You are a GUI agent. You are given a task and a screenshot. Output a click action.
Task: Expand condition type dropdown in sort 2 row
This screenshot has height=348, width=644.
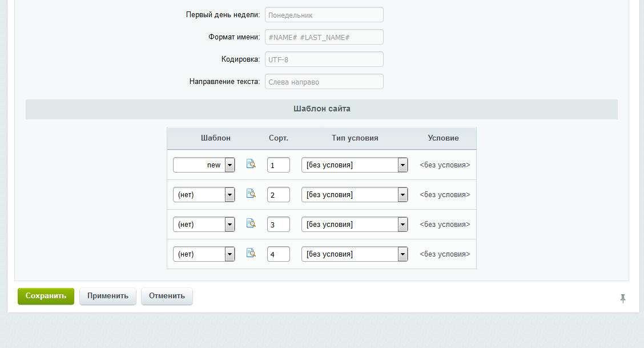click(355, 195)
